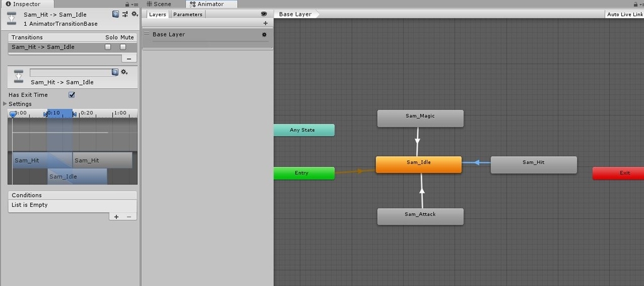Click the Base Layer breadcrumb above the graph
Screen dimensions: 644x286
pos(296,14)
